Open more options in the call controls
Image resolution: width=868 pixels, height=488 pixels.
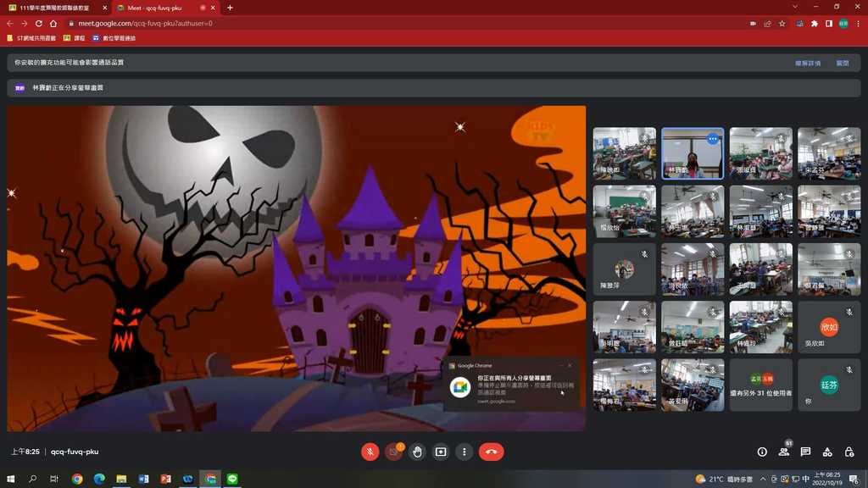coord(464,452)
